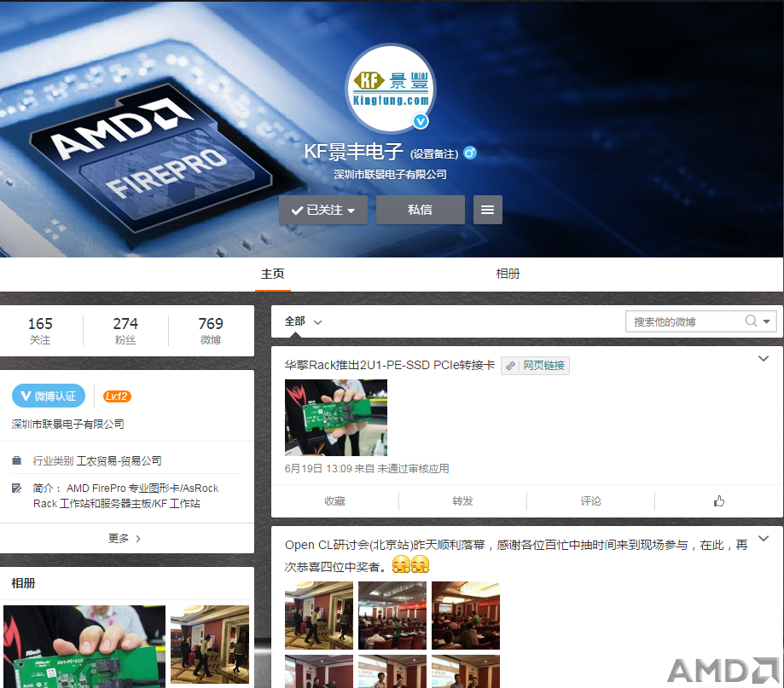
Task: Click the blue V verification badge on avatar
Action: (421, 121)
